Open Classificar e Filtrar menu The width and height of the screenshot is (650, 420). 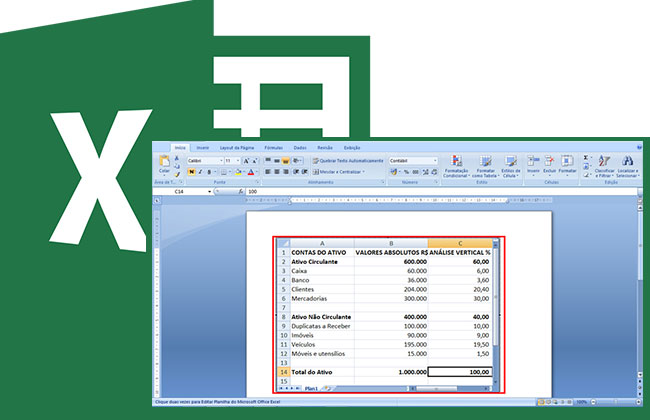click(x=604, y=166)
